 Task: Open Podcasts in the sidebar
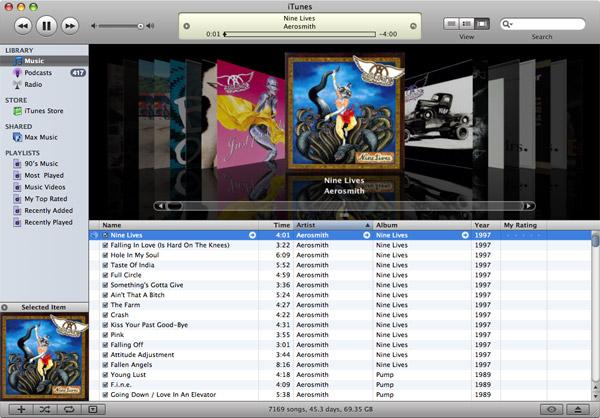click(x=44, y=73)
